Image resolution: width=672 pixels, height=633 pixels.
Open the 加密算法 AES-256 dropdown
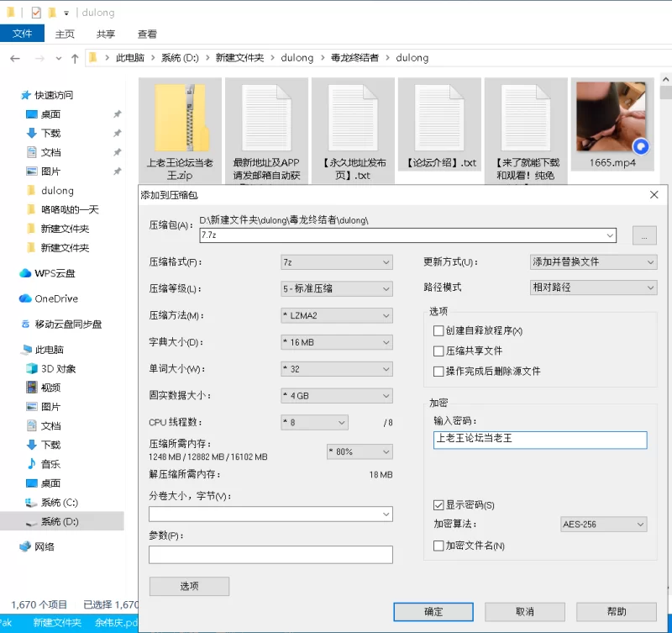click(x=603, y=525)
